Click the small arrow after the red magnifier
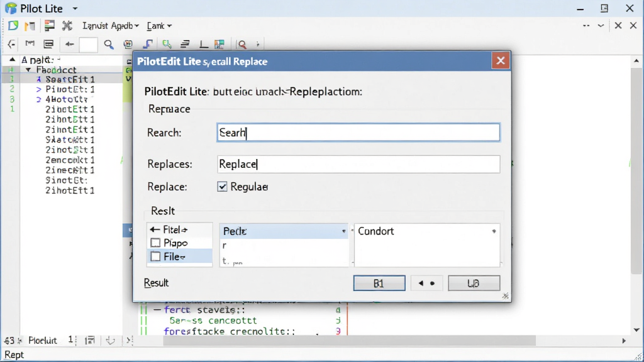Screen dimensions: 644x362 pos(258,45)
